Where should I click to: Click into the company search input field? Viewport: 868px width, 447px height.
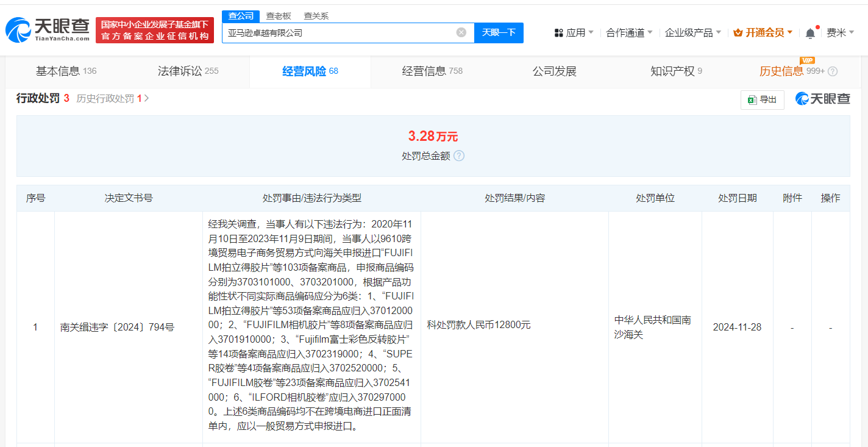(x=338, y=33)
